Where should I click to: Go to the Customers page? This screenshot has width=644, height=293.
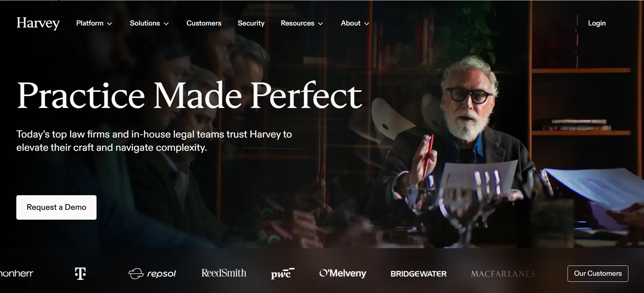point(204,23)
